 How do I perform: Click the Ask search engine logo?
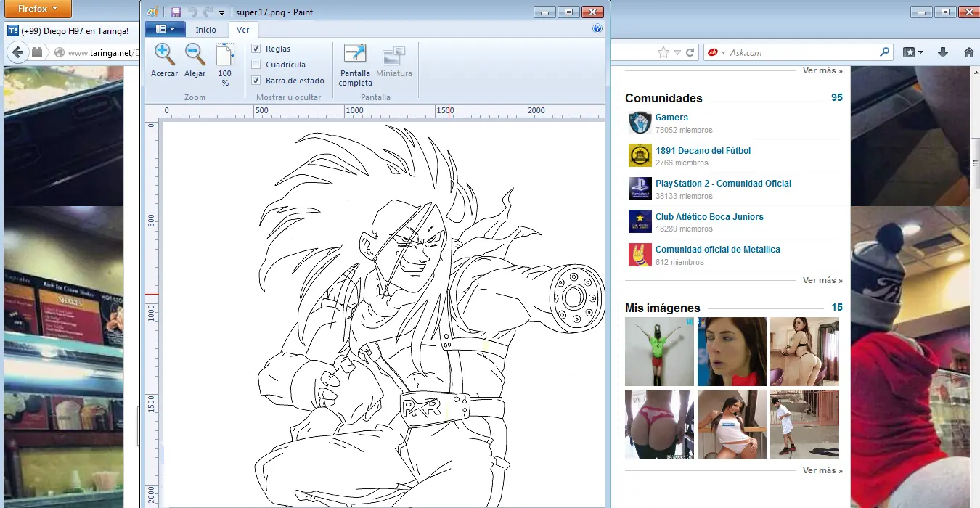[713, 52]
